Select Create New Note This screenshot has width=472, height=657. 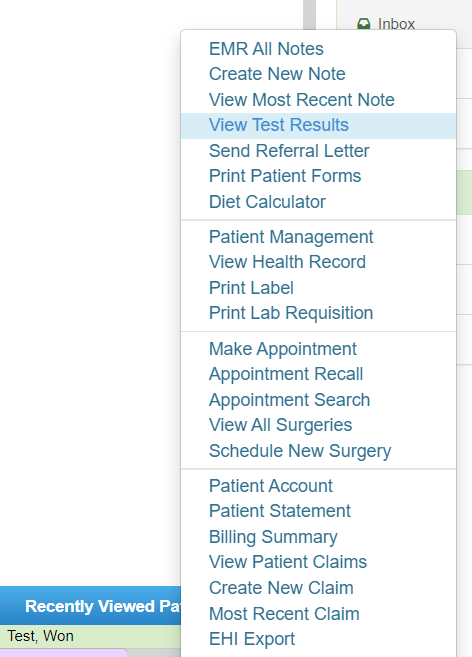277,74
